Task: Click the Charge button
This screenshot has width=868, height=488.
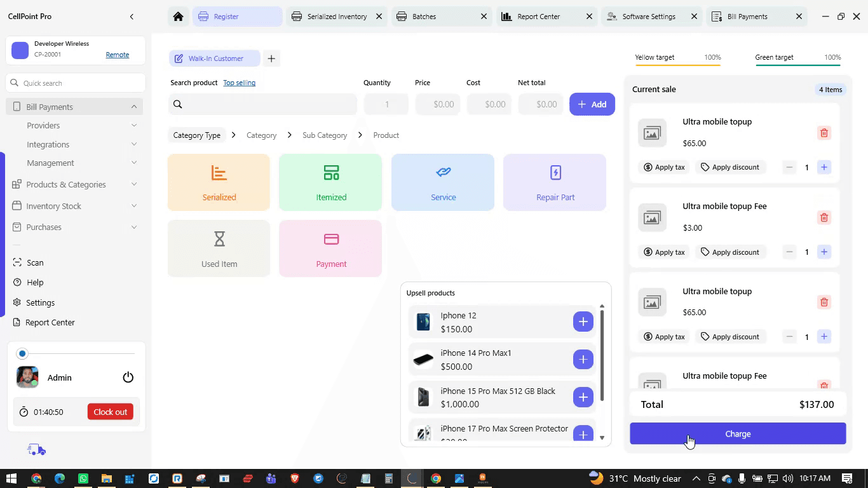Action: pyautogui.click(x=738, y=434)
